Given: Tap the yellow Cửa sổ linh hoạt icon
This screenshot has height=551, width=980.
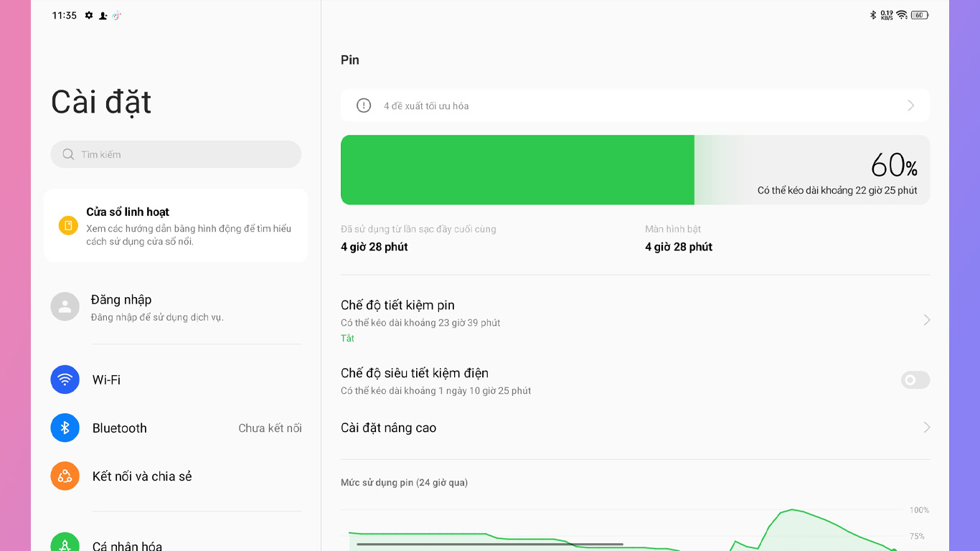Looking at the screenshot, I should pyautogui.click(x=68, y=225).
